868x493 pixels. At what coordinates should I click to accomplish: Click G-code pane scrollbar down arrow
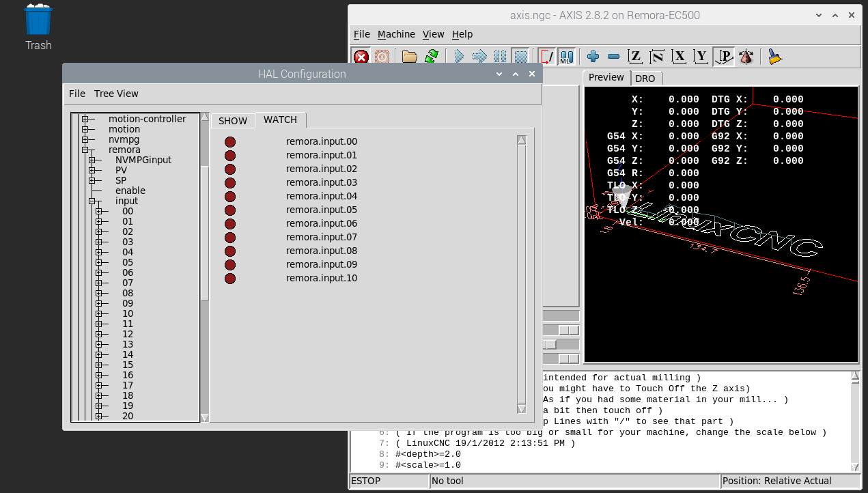click(855, 467)
